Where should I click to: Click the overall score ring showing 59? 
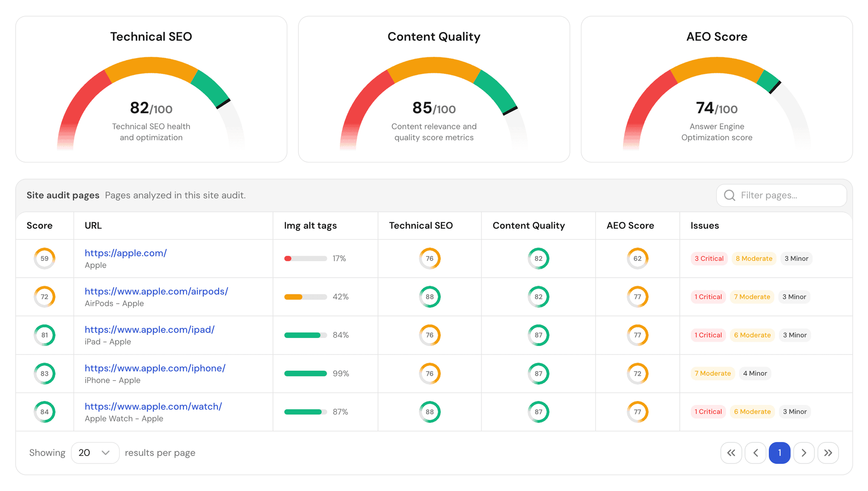(x=45, y=259)
